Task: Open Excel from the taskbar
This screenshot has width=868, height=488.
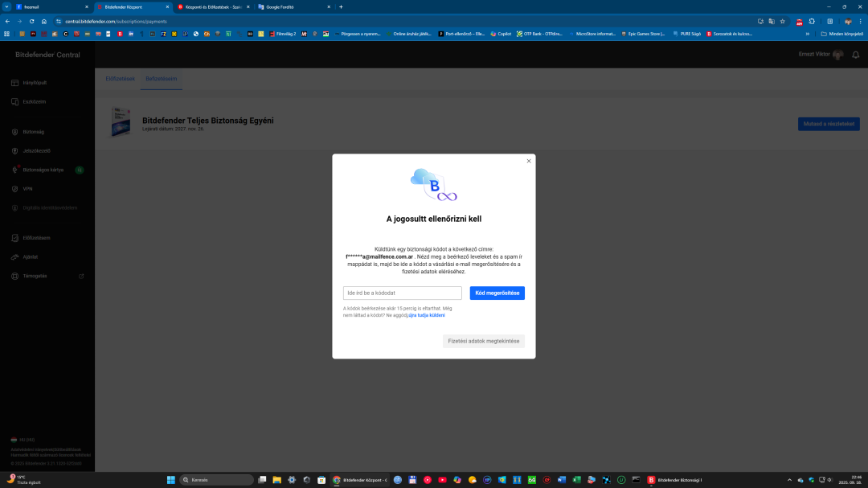Action: (576, 480)
